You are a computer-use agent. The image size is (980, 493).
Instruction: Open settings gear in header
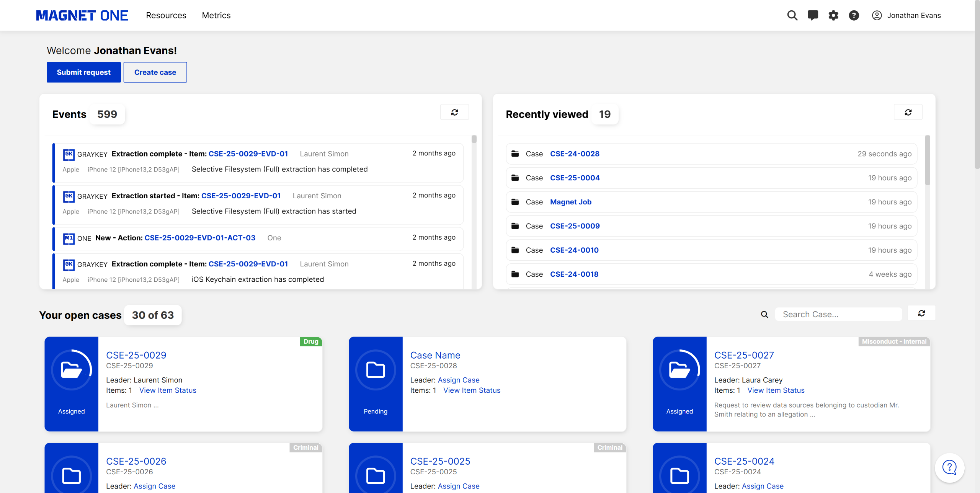coord(833,15)
